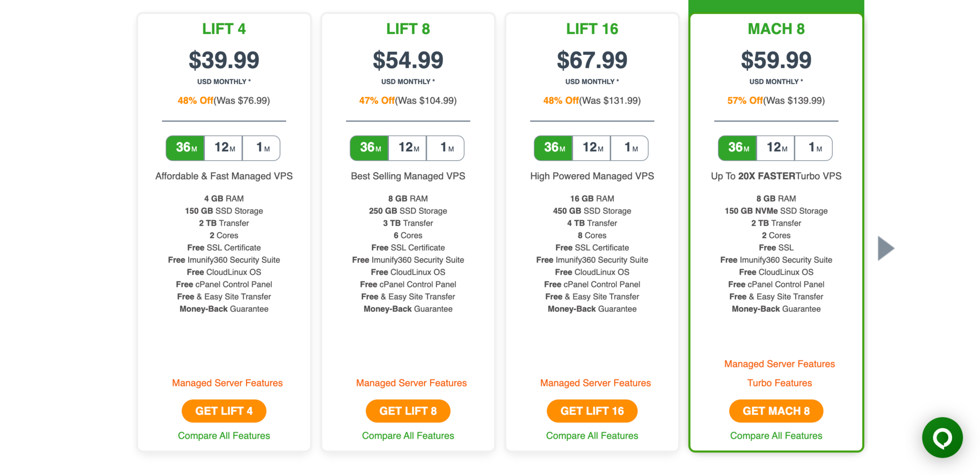Select the 12-month term for LIFT 16
This screenshot has width=980, height=475.
591,148
